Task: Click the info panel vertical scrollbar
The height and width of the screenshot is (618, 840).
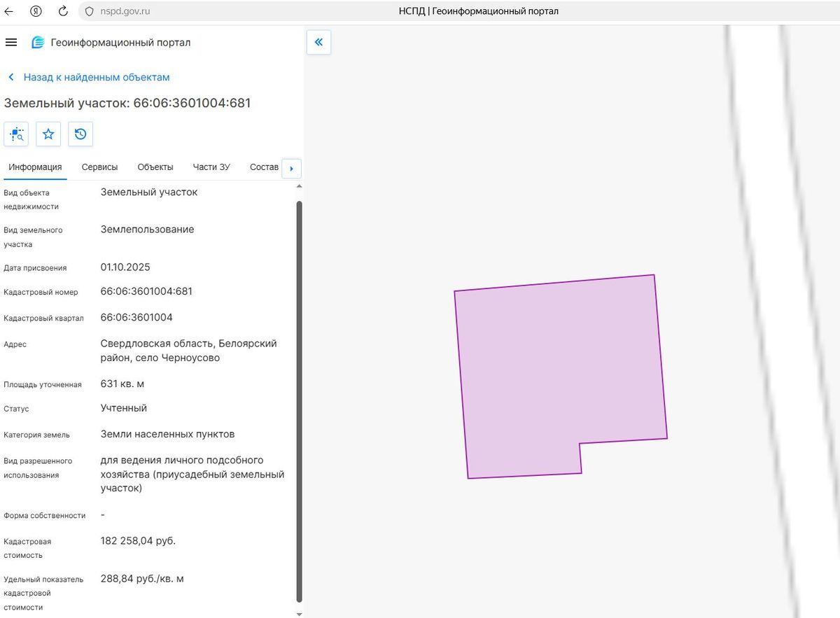Action: [300, 401]
